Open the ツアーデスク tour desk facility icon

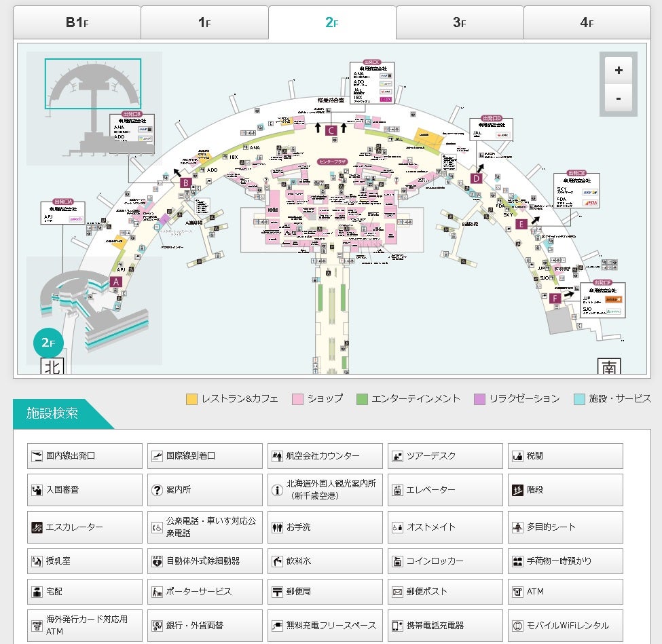click(445, 455)
